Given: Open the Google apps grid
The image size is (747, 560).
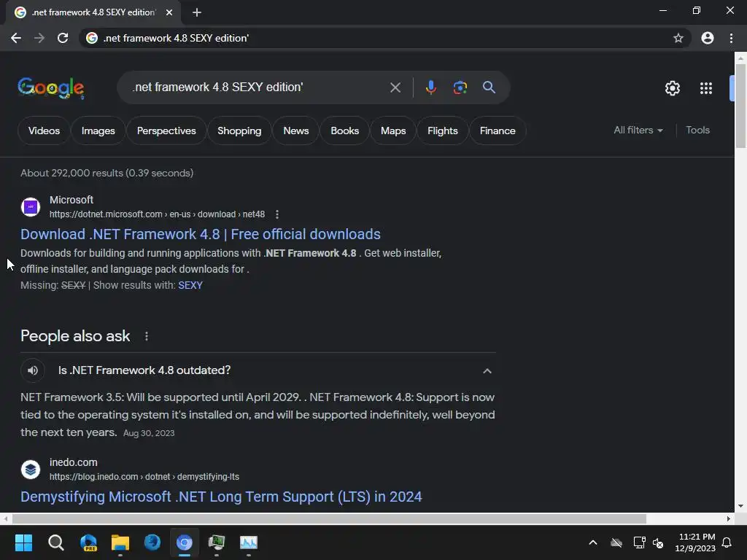Looking at the screenshot, I should click(705, 88).
